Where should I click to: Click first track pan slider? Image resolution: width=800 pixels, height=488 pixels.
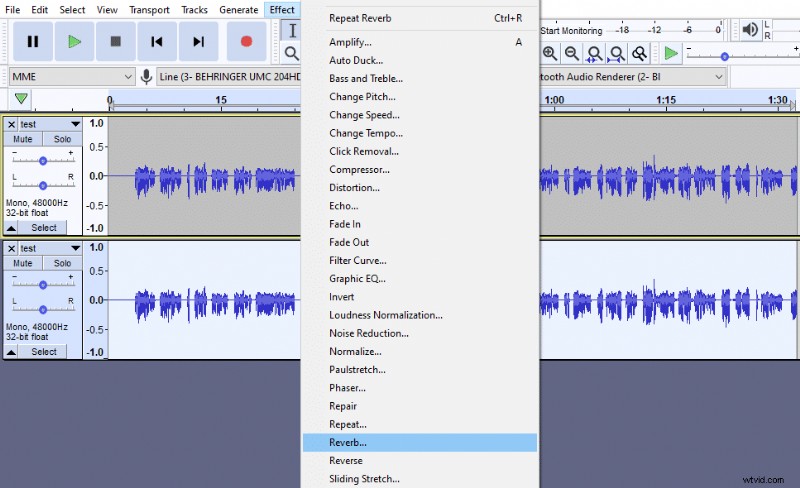[43, 185]
